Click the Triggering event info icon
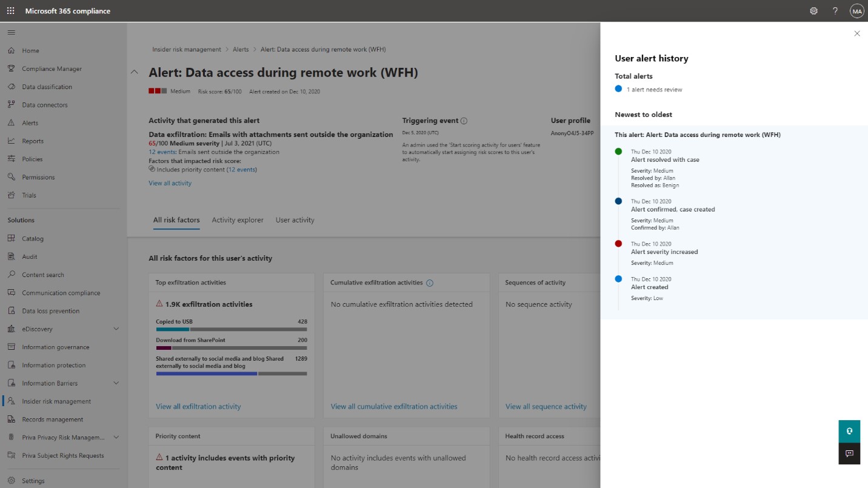Viewport: 868px width, 488px height. click(x=464, y=121)
